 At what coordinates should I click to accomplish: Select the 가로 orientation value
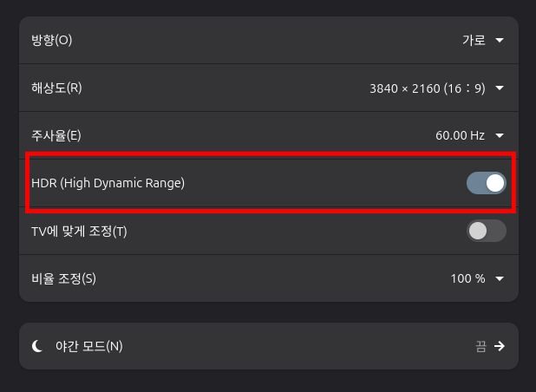click(x=474, y=41)
